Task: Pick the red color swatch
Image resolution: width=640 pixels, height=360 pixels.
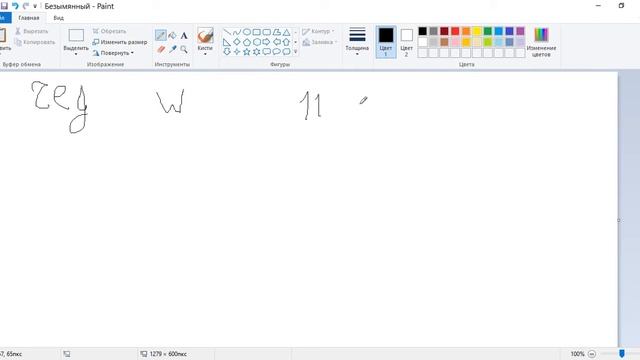Action: (455, 31)
